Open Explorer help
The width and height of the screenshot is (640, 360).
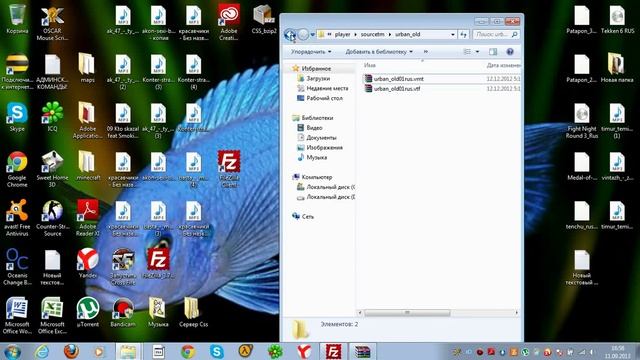pyautogui.click(x=510, y=52)
